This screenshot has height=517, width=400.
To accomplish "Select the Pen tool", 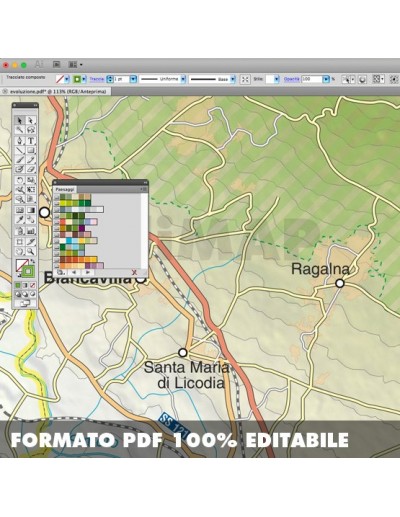I will tap(20, 140).
